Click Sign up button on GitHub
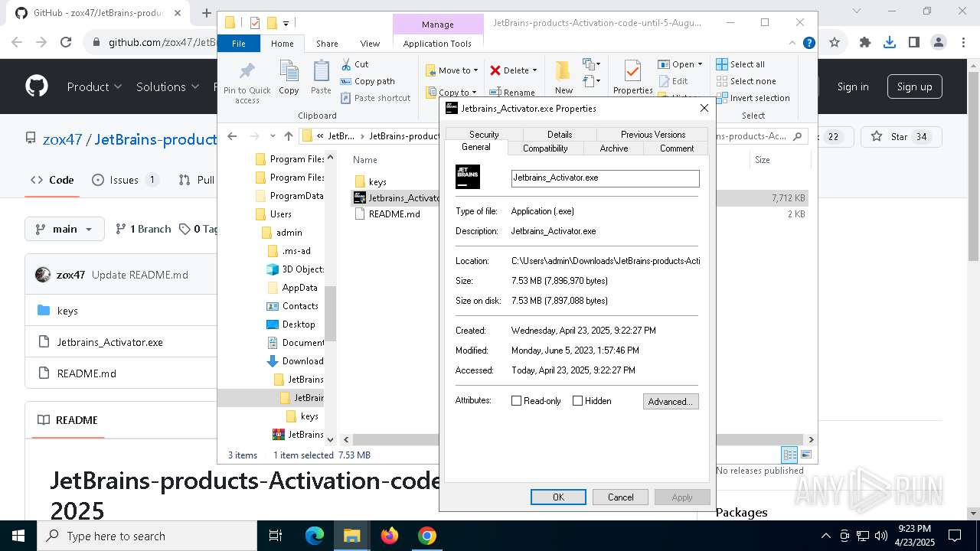 [914, 86]
